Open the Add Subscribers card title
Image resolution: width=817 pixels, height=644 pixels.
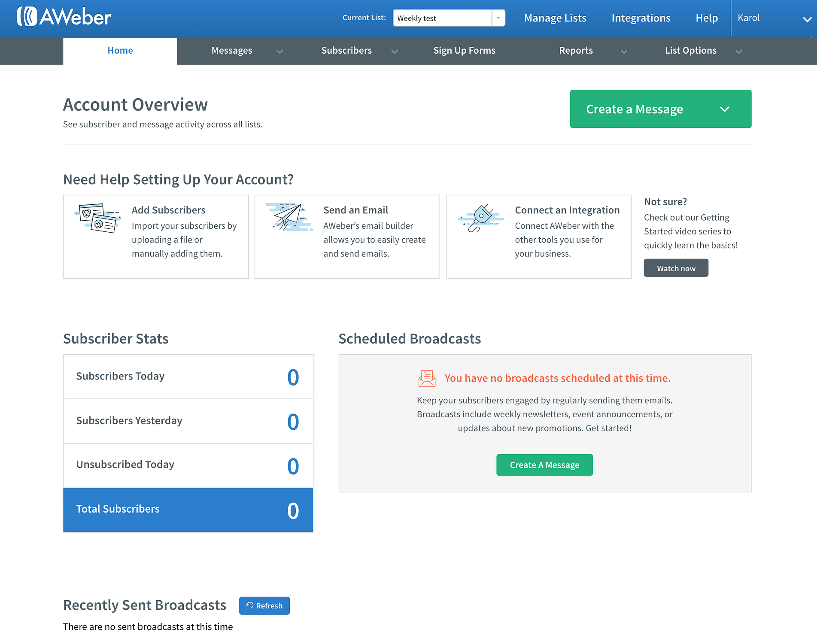[168, 210]
